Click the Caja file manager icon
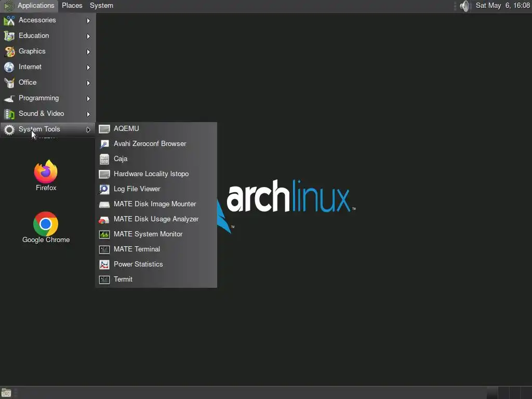 click(x=104, y=159)
